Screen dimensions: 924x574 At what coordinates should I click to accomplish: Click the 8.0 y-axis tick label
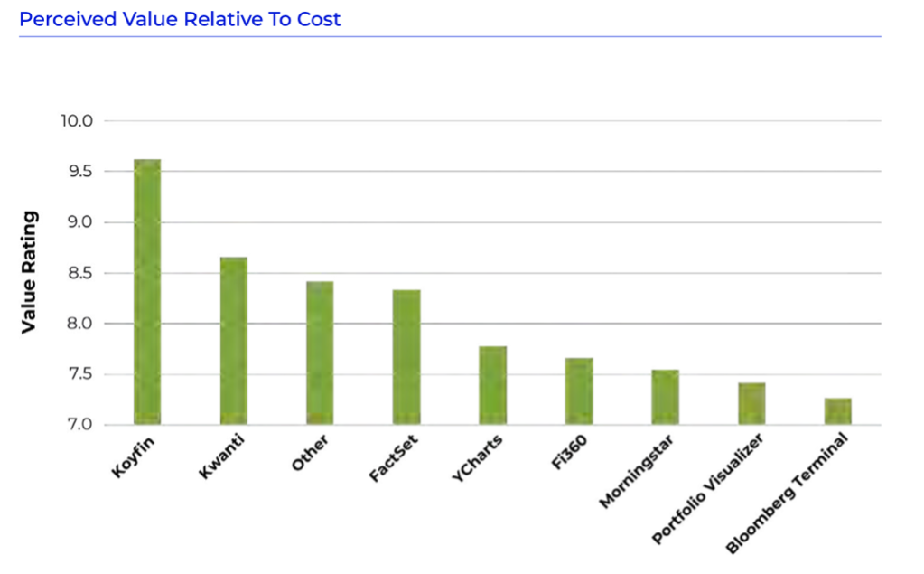point(80,324)
